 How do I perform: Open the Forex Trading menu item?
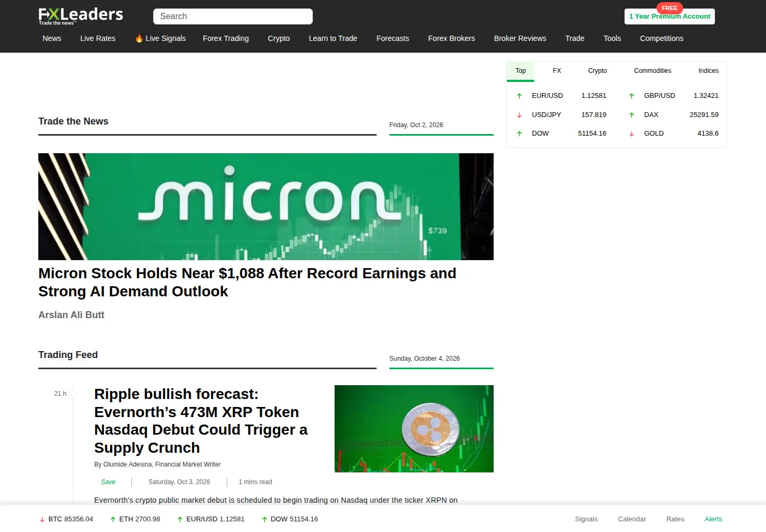(226, 38)
